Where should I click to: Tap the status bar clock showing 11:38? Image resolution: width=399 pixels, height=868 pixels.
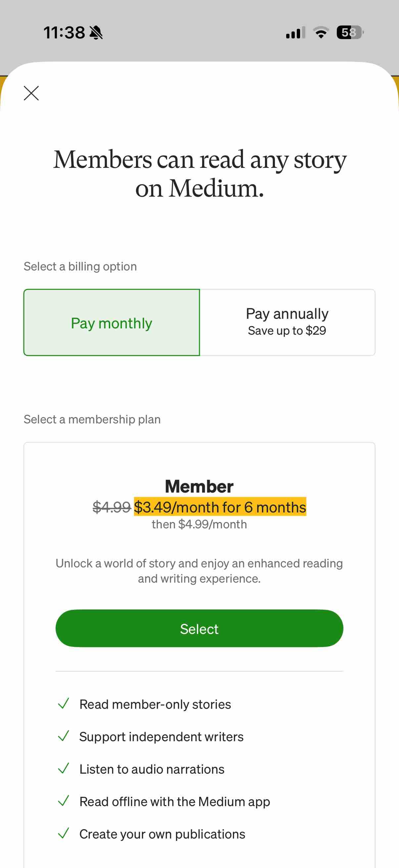pos(64,33)
